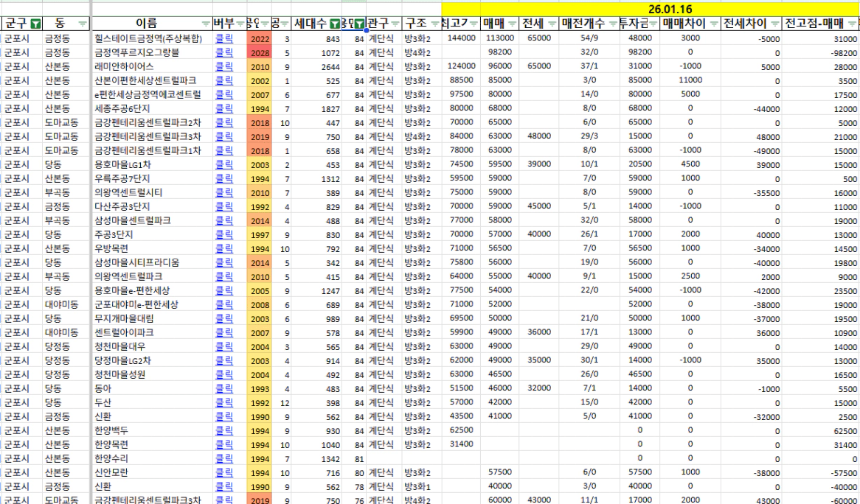Screen dimensions: 860x504
Task: Follow the 클릭 link for 래미안하이어스
Action: (223, 67)
